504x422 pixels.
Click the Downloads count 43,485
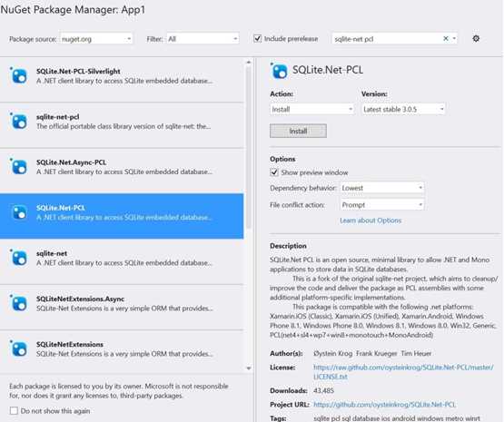323,390
